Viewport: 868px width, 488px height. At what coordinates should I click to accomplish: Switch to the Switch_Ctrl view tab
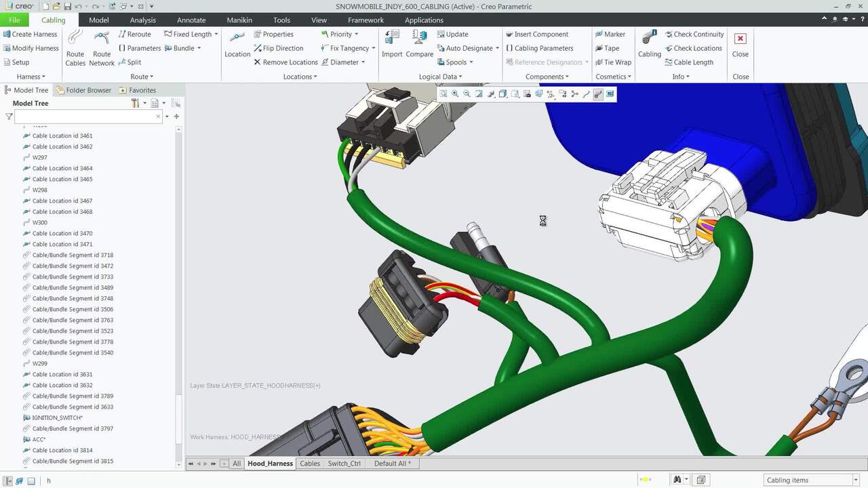pyautogui.click(x=344, y=464)
